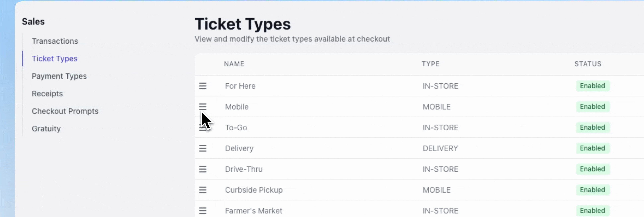Viewport: 644px width, 217px height.
Task: Click the drag handle for Farmer's Market row
Action: 203,211
